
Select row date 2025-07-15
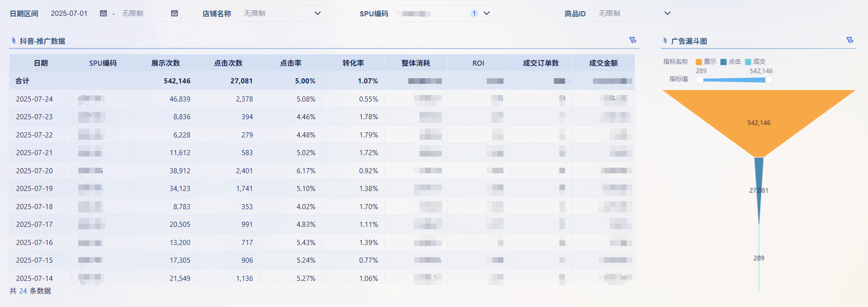coord(34,260)
